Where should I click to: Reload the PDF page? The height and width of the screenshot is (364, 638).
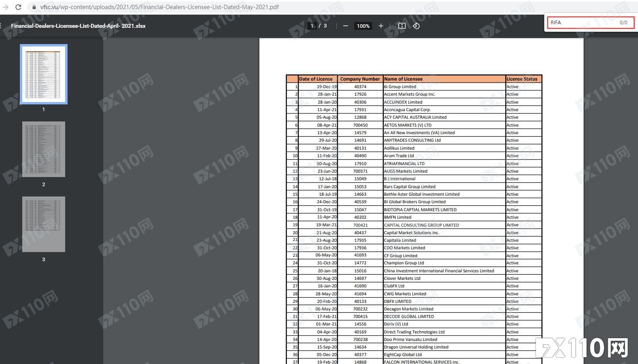click(18, 7)
